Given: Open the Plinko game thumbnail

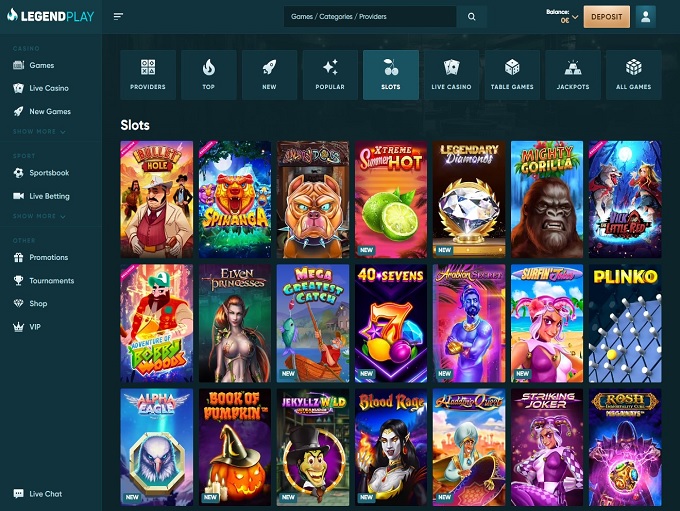Looking at the screenshot, I should (624, 323).
